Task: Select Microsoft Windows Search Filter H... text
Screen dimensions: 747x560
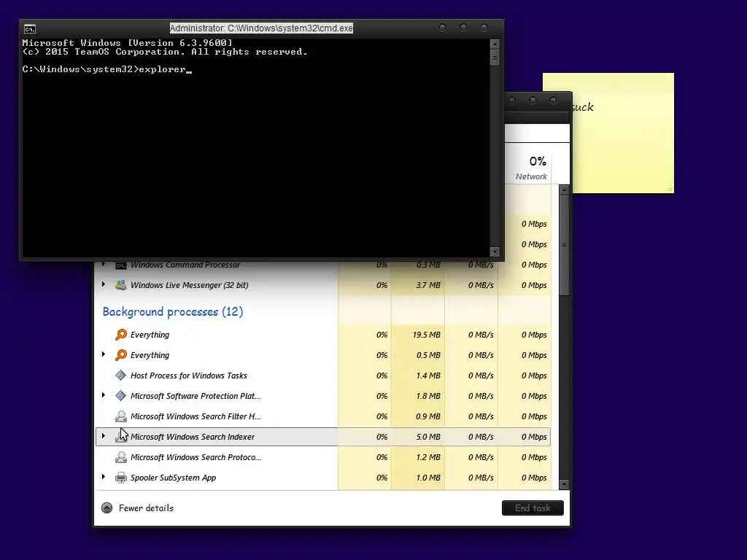Action: 196,416
